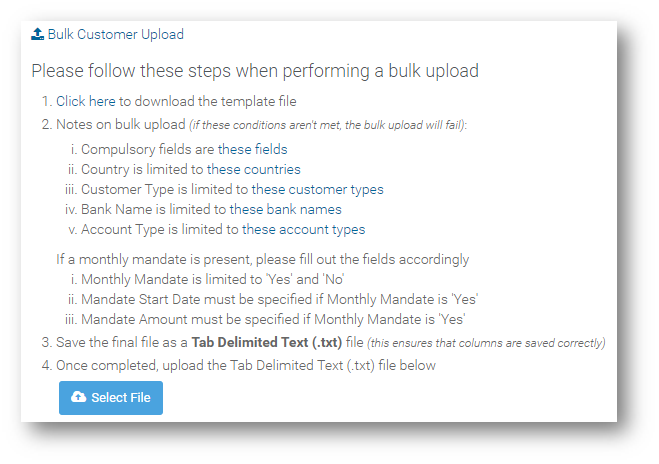Click the 'Click here' template download link

tap(86, 101)
